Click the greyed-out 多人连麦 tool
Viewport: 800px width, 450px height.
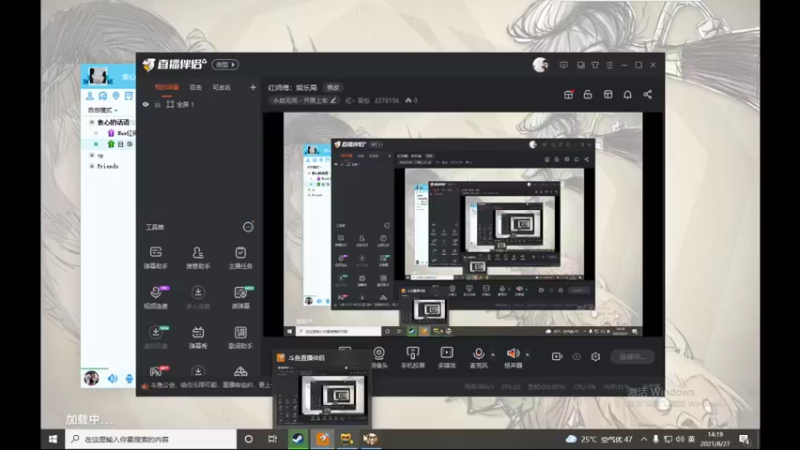click(x=198, y=297)
